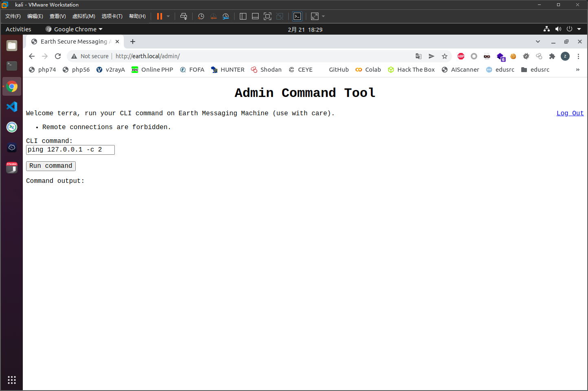Toggle the VMware library sidebar view
This screenshot has height=391, width=588.
(243, 16)
